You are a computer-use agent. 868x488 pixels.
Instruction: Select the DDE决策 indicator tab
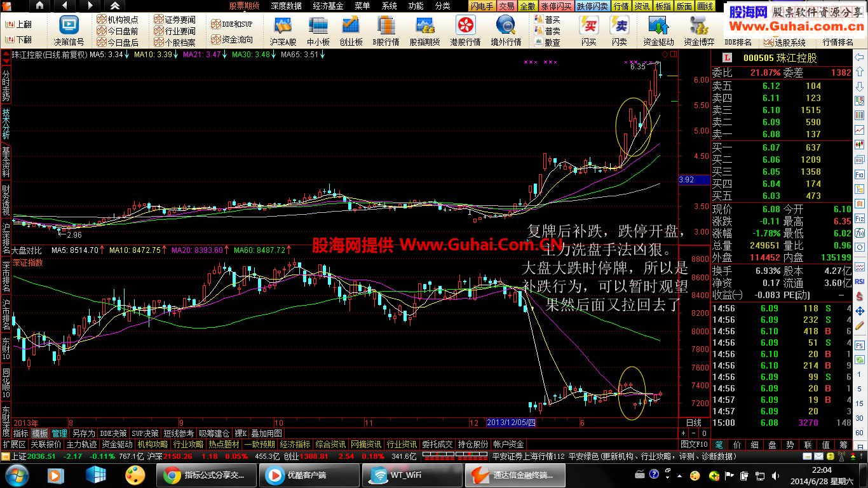(114, 433)
